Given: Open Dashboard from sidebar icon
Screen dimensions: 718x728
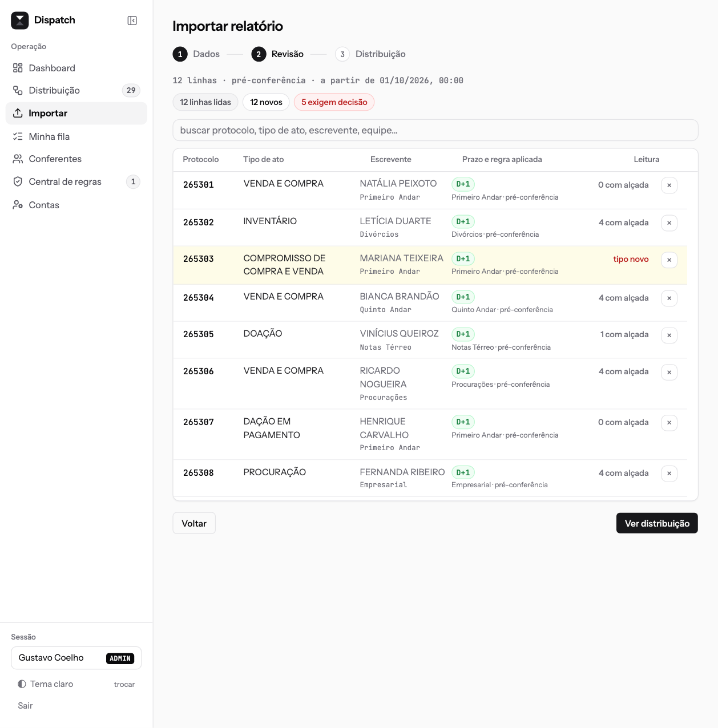Looking at the screenshot, I should pos(18,68).
